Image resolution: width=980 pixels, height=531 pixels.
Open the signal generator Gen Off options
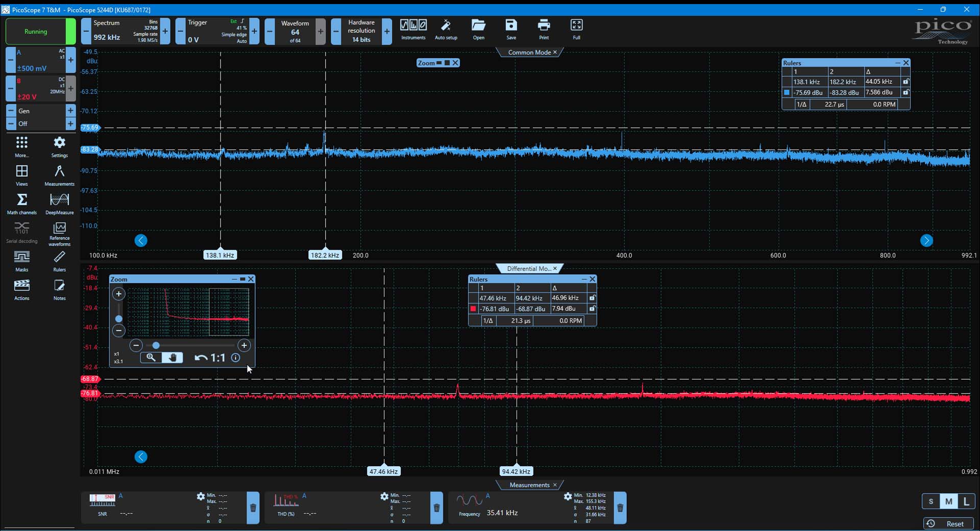(x=40, y=117)
